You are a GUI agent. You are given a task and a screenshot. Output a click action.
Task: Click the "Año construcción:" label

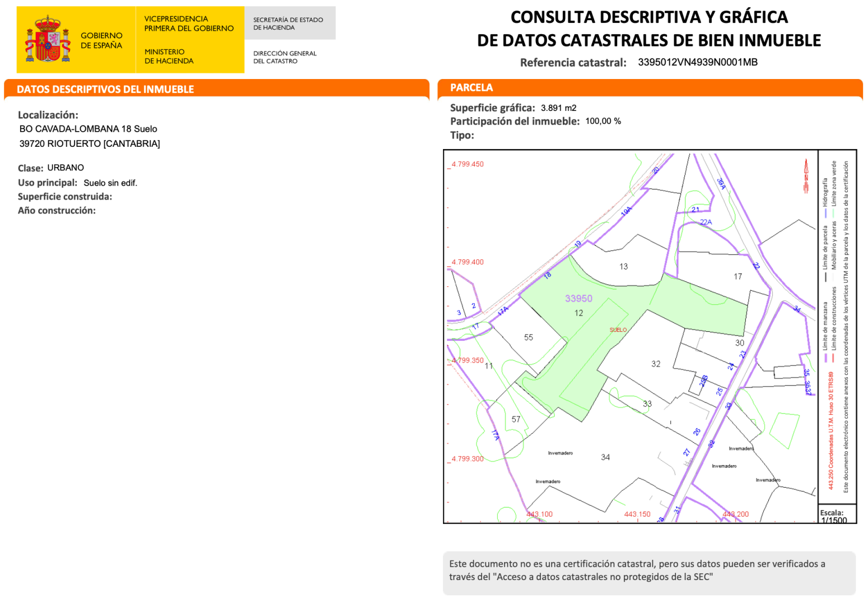pos(57,211)
